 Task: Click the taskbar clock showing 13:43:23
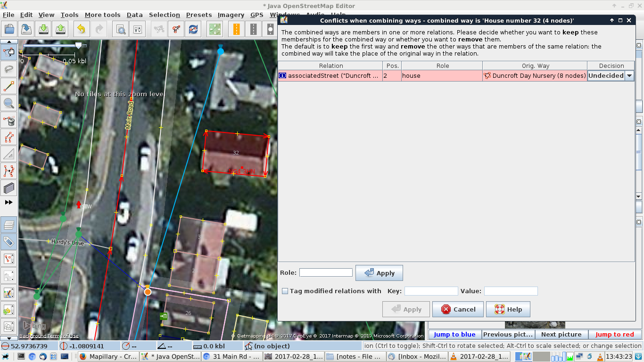619,357
